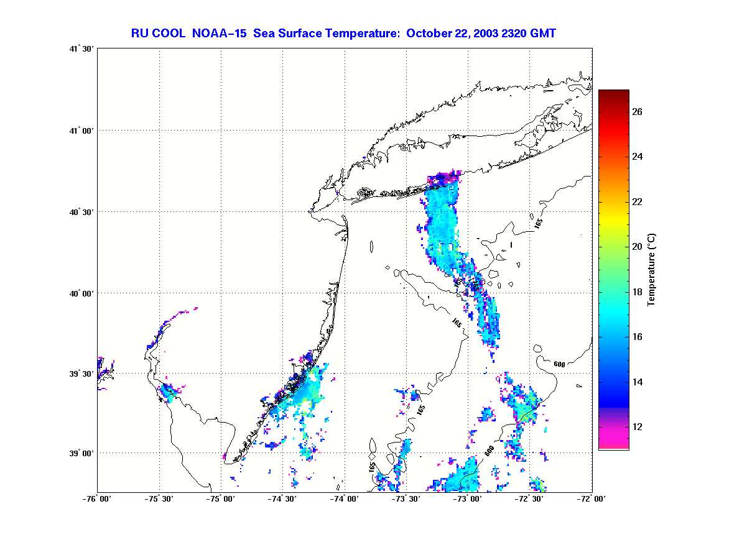
Task: Click the -72°00' longitude axis label
Action: 592,498
